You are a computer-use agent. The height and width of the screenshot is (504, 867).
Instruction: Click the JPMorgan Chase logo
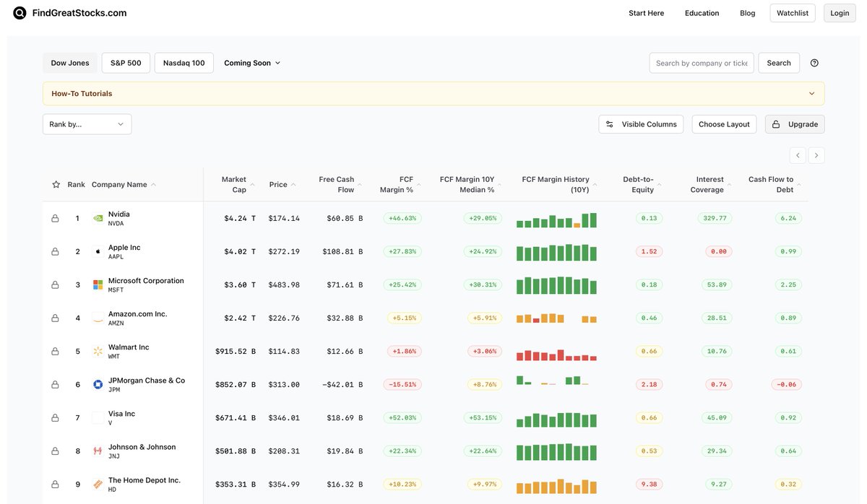(98, 384)
